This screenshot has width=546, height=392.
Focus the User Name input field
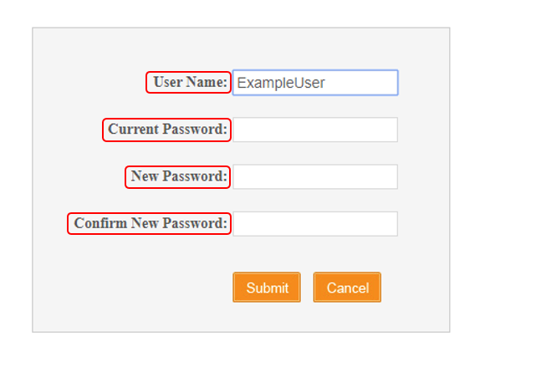[315, 83]
